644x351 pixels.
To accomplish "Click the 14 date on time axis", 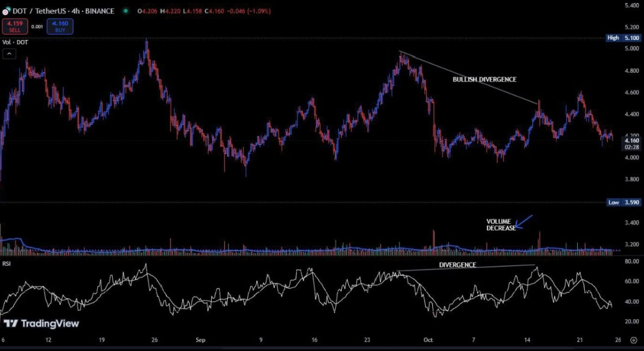I will (527, 340).
